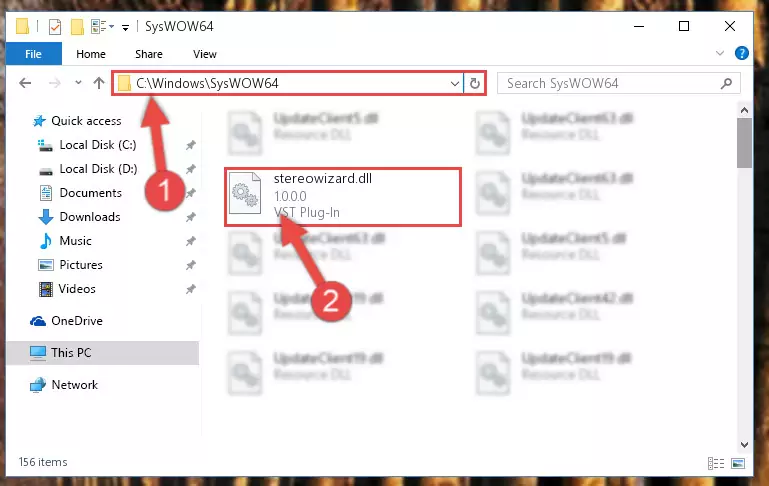Click the search magnifier icon
The image size is (769, 486).
click(726, 83)
